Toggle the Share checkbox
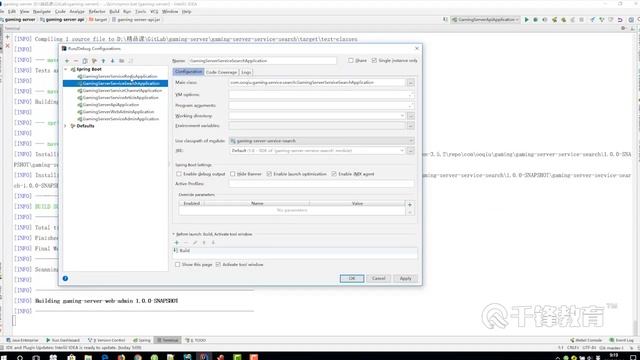This screenshot has height=360, width=640. point(351,60)
